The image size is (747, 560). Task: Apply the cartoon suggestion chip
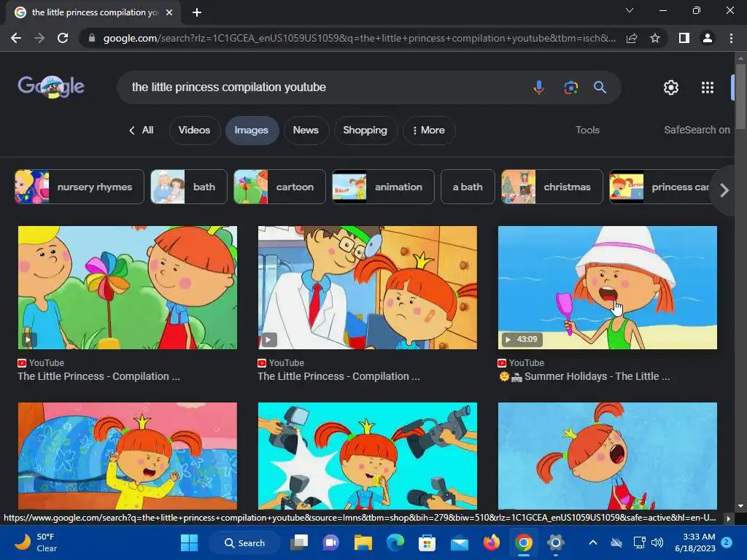point(279,187)
